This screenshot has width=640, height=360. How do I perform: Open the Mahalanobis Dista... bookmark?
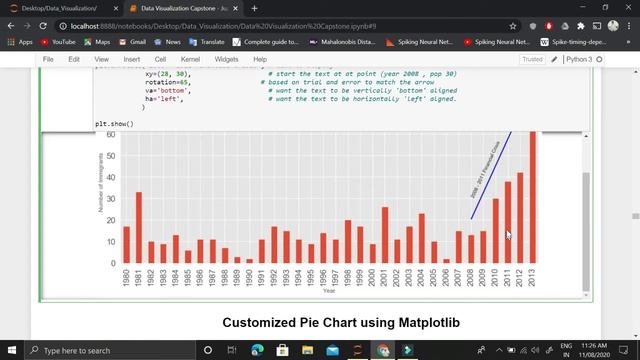click(342, 42)
